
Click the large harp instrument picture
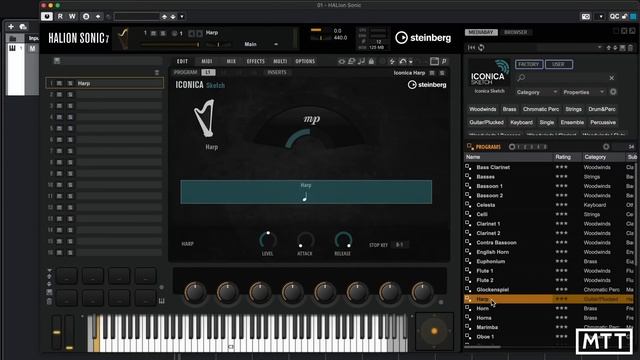(x=204, y=118)
